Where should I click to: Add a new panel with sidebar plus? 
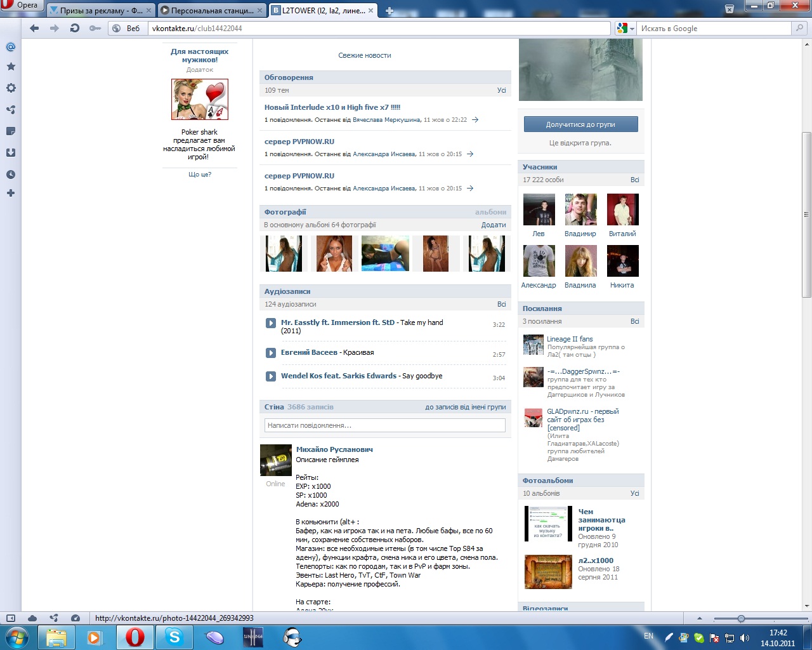pyautogui.click(x=11, y=193)
